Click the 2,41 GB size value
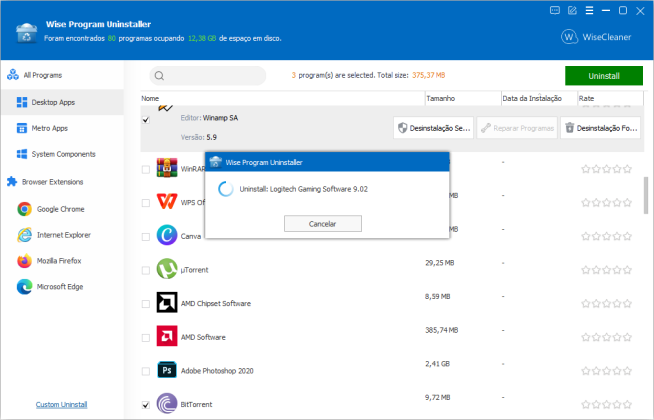 pyautogui.click(x=437, y=364)
